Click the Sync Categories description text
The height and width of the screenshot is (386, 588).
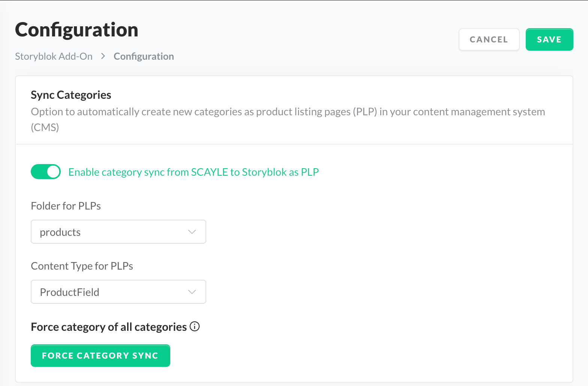(x=287, y=112)
